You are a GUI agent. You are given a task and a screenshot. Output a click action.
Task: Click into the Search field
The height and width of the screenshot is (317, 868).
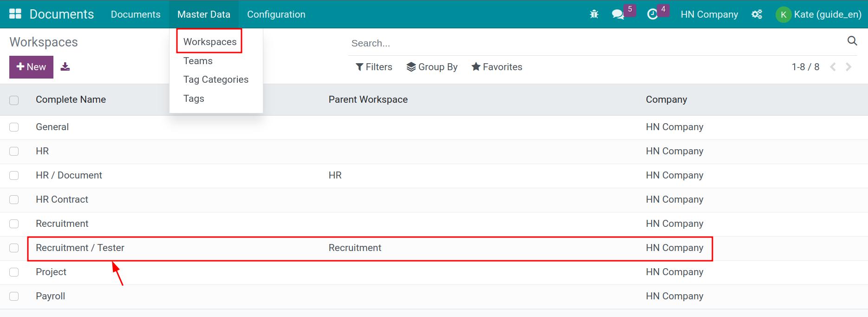click(x=596, y=43)
